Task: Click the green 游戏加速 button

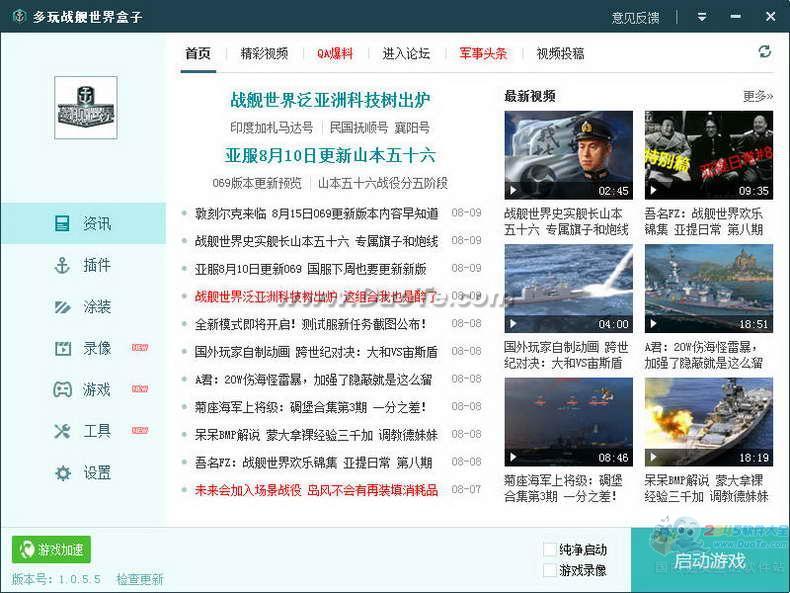Action: [51, 549]
